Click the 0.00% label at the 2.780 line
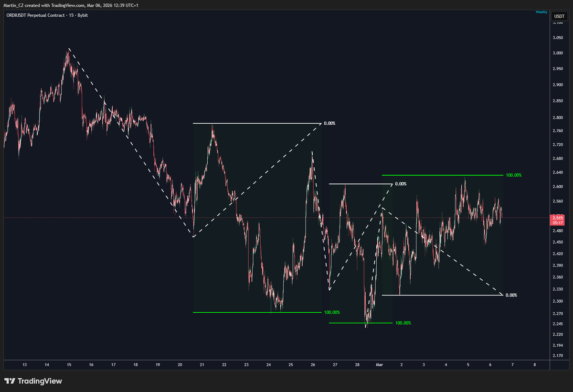 (329, 123)
